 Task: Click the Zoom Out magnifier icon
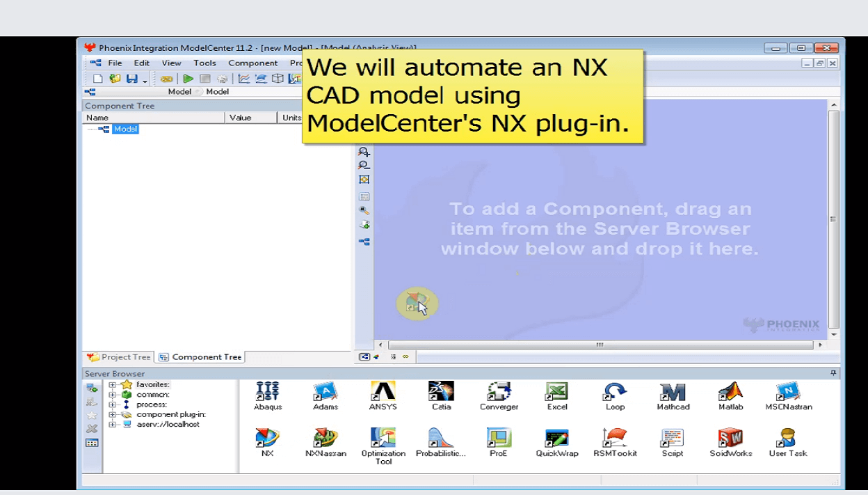point(364,166)
